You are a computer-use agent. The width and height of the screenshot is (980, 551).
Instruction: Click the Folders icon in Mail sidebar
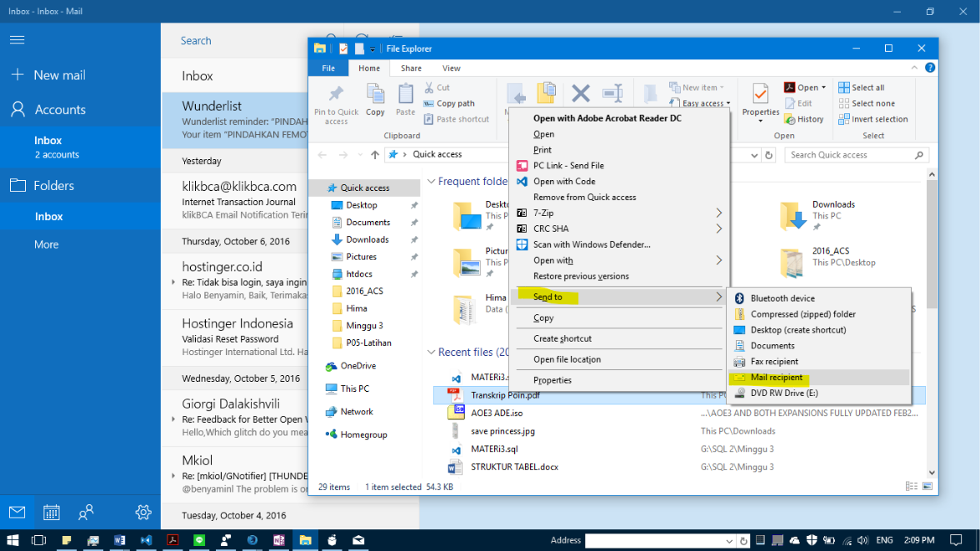[x=18, y=185]
